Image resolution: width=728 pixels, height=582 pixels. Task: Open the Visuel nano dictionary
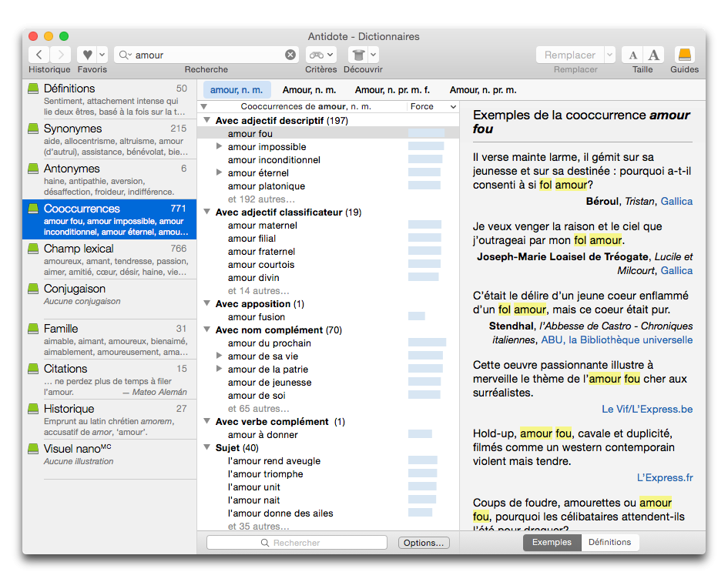[x=109, y=459]
